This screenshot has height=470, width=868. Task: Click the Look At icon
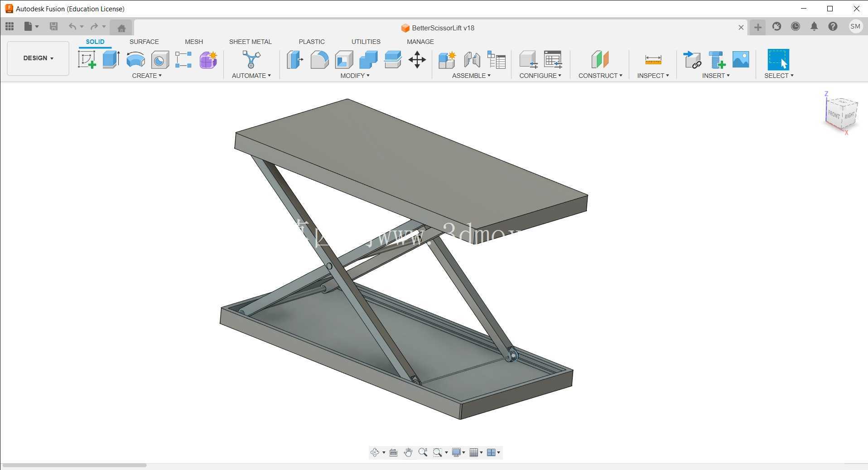[x=393, y=452]
